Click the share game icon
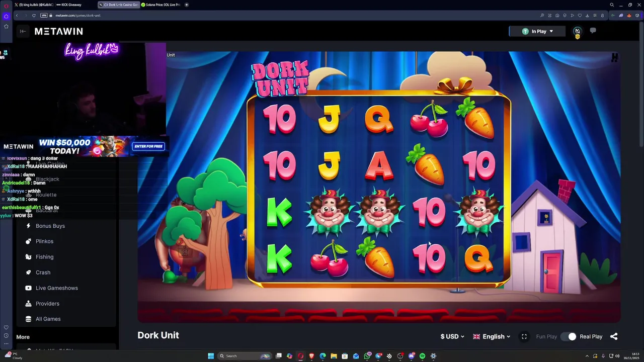 click(x=614, y=336)
